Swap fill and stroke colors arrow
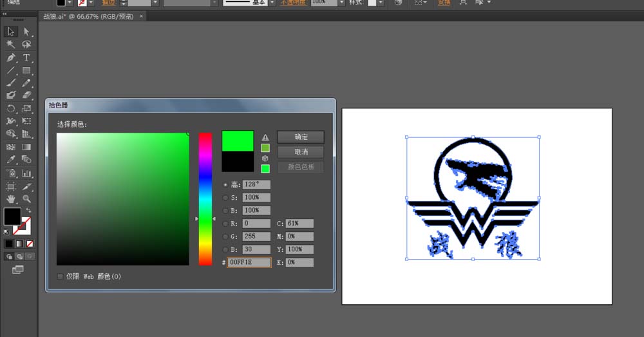 coord(28,211)
